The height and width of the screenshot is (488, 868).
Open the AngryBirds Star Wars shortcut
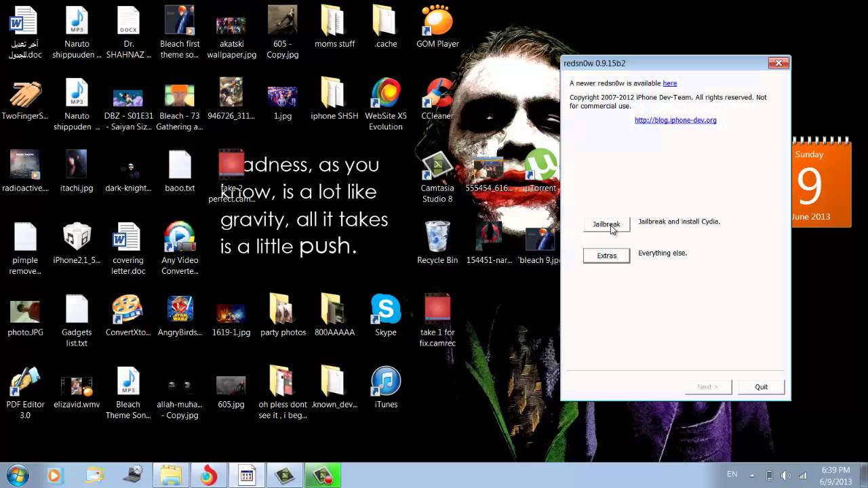tap(180, 314)
